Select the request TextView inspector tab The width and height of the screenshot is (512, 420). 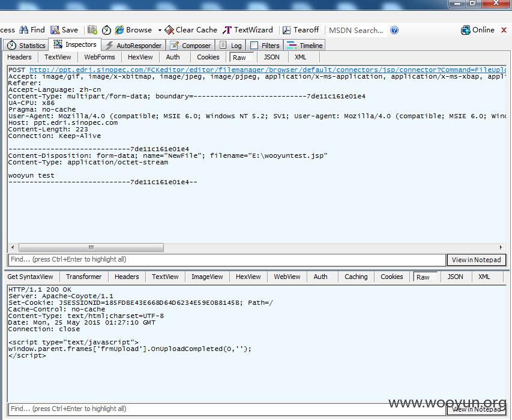tap(58, 57)
